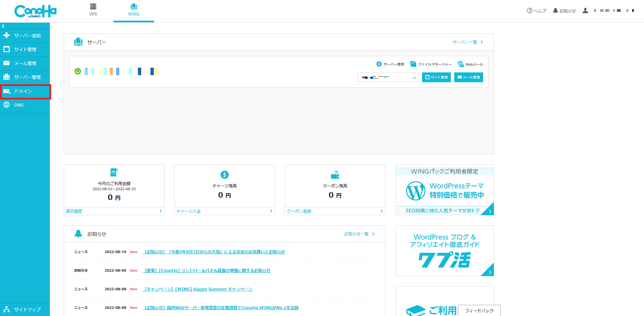Open the WordPressテーマ特別価格 banner
Screen dimensions: 644x316
[445, 190]
